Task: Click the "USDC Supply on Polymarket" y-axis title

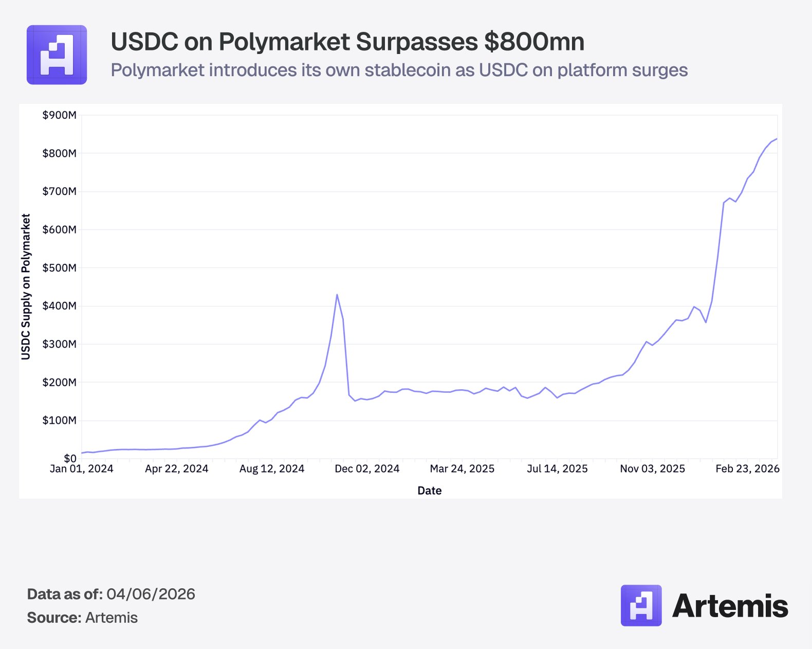Action: click(x=26, y=286)
